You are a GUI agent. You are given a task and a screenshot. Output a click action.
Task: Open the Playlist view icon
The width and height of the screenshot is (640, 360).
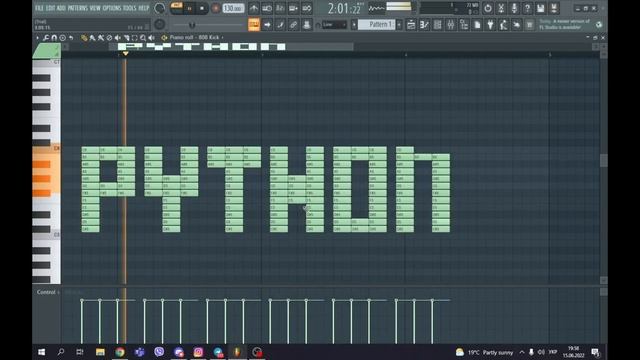(411, 25)
